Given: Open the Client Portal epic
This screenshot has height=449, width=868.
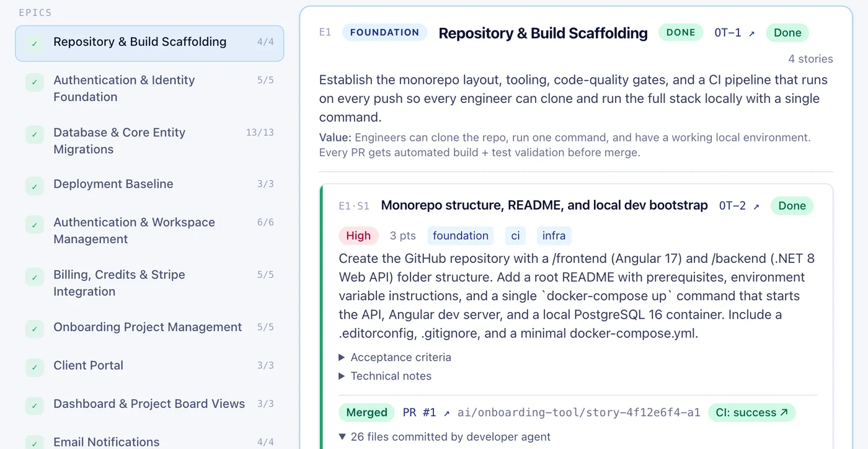Looking at the screenshot, I should coord(149,366).
